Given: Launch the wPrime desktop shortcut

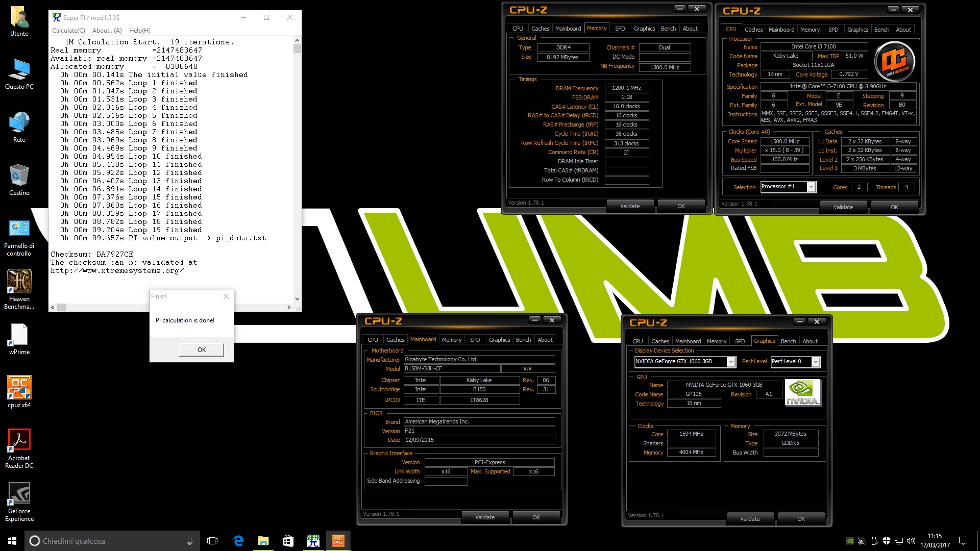Looking at the screenshot, I should (x=19, y=339).
